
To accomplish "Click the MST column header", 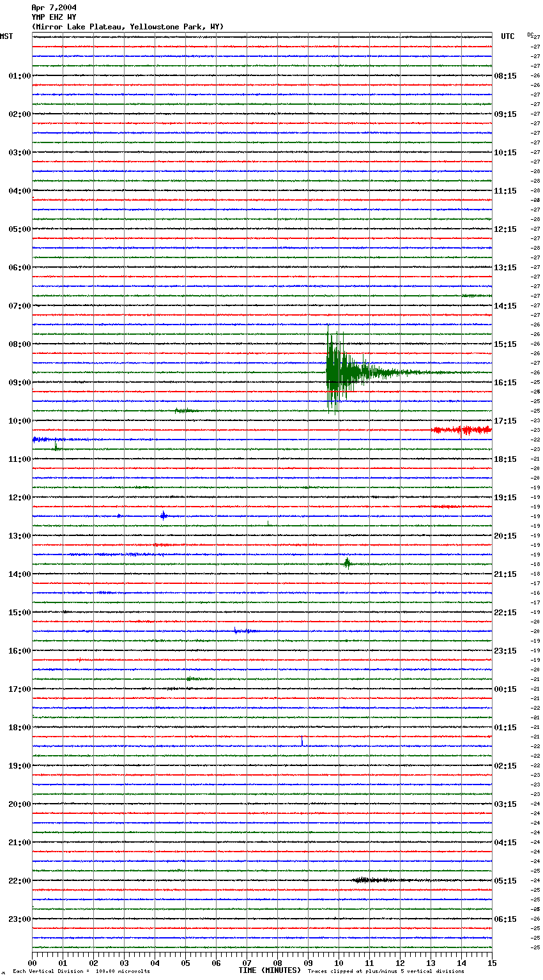I will click(6, 36).
